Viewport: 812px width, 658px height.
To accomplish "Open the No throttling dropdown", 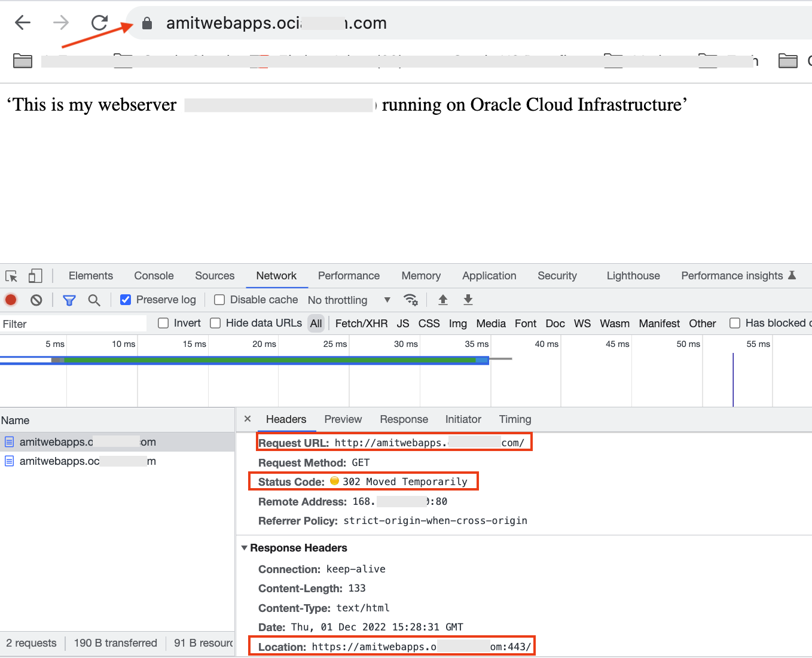I will pyautogui.click(x=350, y=300).
